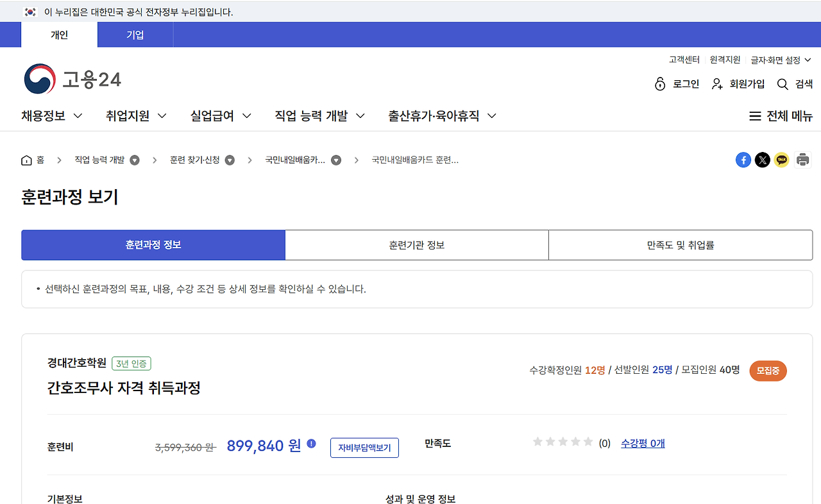Screen dimensions: 821x504
Task: Click the 자비부담액보기 button
Action: (364, 448)
